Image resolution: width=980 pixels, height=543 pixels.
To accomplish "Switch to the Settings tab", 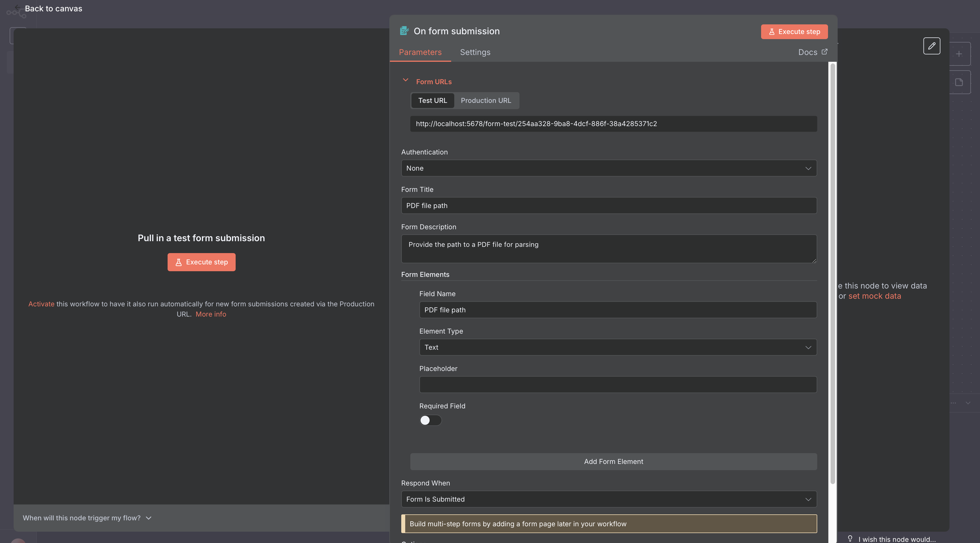I will click(x=475, y=52).
